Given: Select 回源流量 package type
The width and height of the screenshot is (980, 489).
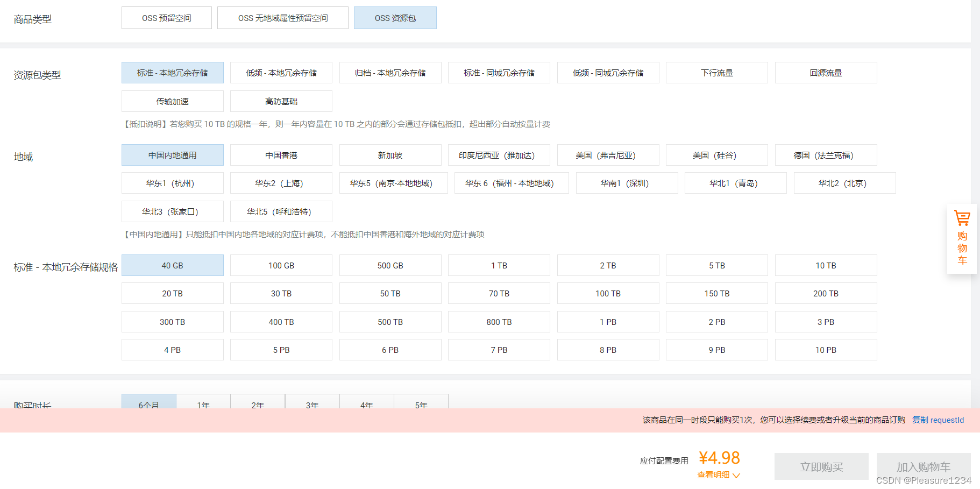Looking at the screenshot, I should [826, 73].
